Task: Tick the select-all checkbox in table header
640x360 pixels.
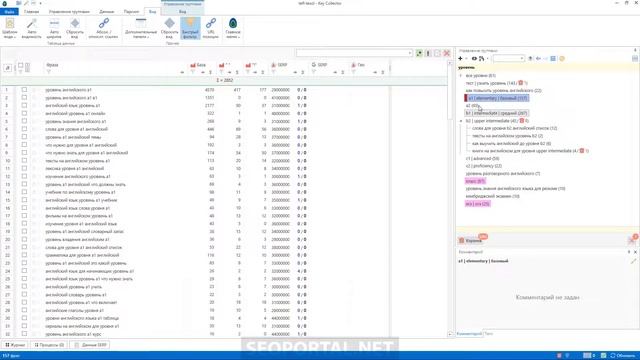Action: point(20,65)
